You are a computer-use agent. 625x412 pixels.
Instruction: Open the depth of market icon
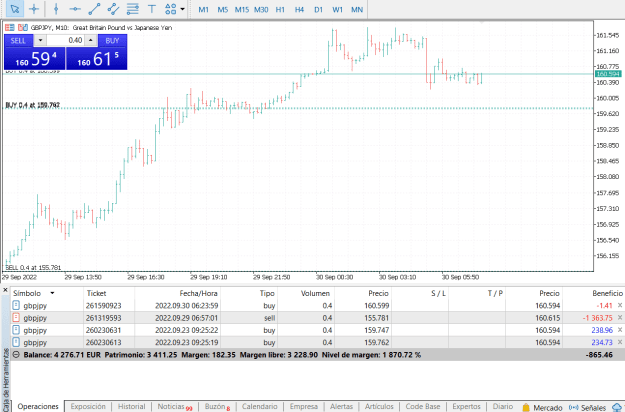(x=23, y=27)
